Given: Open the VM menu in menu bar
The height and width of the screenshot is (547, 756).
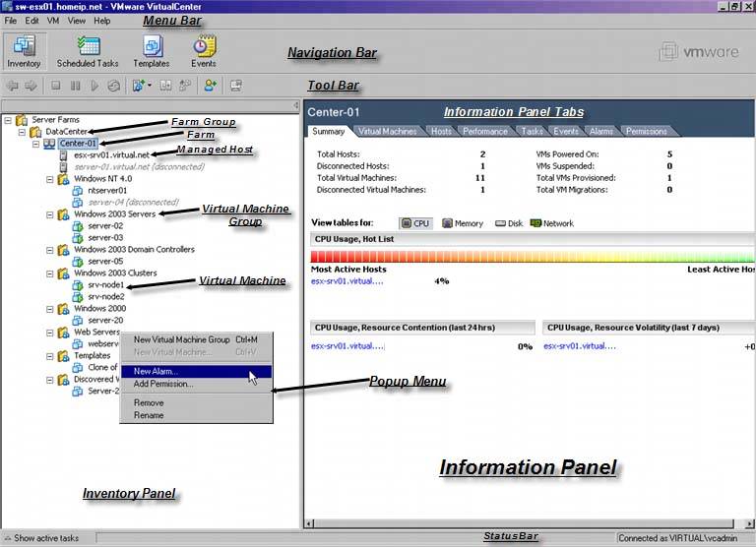Looking at the screenshot, I should 53,21.
